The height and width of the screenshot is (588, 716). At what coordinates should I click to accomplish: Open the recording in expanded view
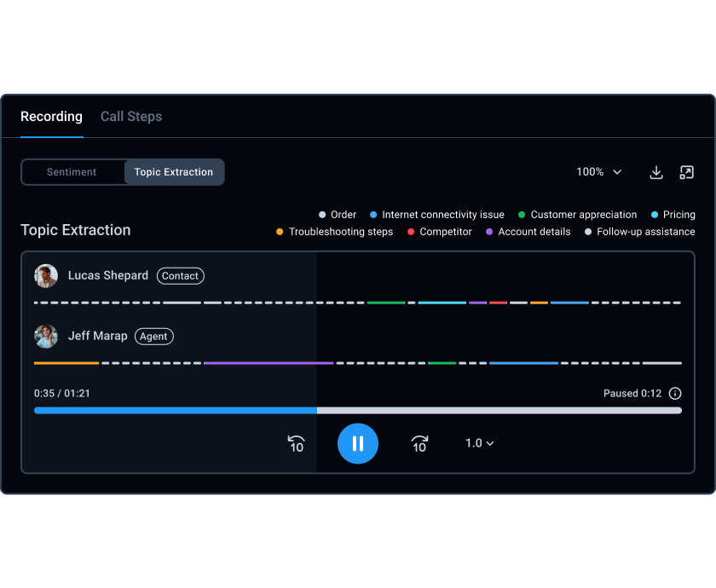point(686,172)
